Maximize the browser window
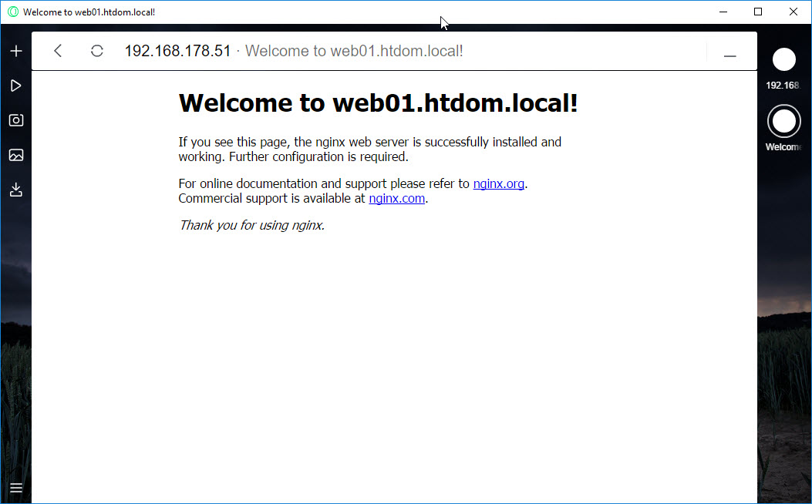 coord(758,12)
